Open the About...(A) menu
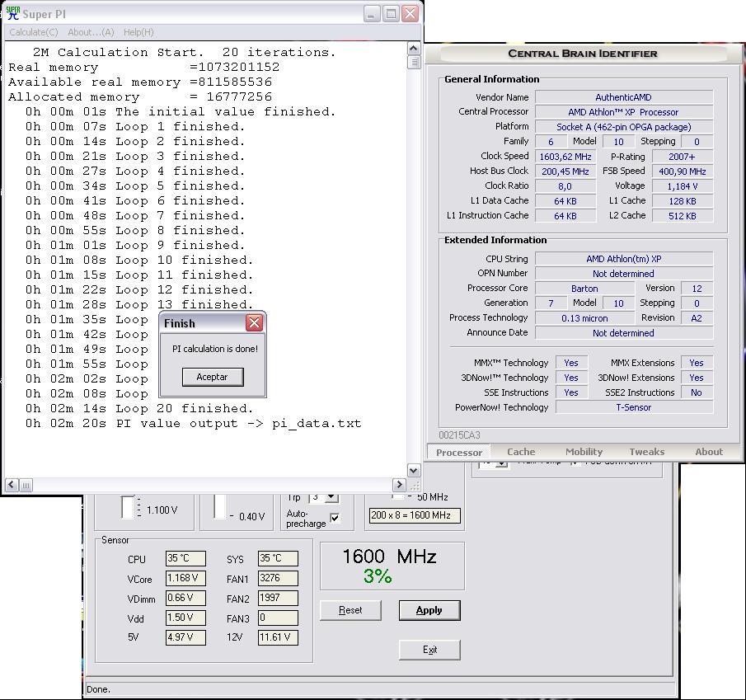Screen dimensions: 746x700 click(91, 32)
